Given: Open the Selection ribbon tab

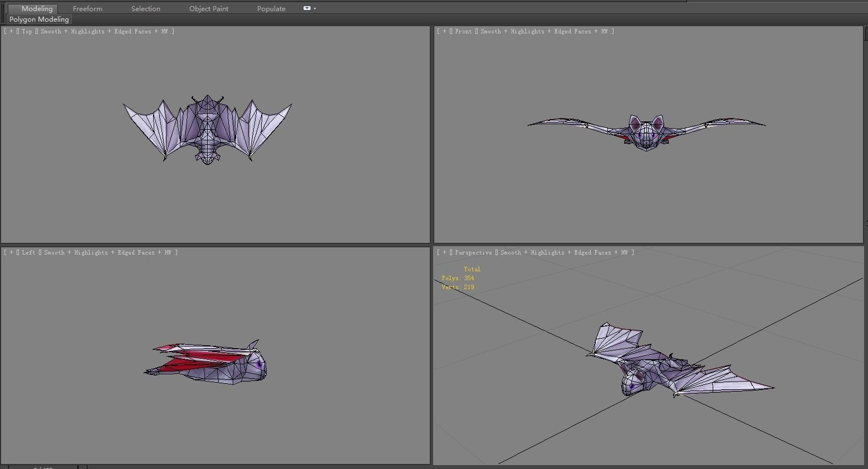Looking at the screenshot, I should pyautogui.click(x=145, y=8).
